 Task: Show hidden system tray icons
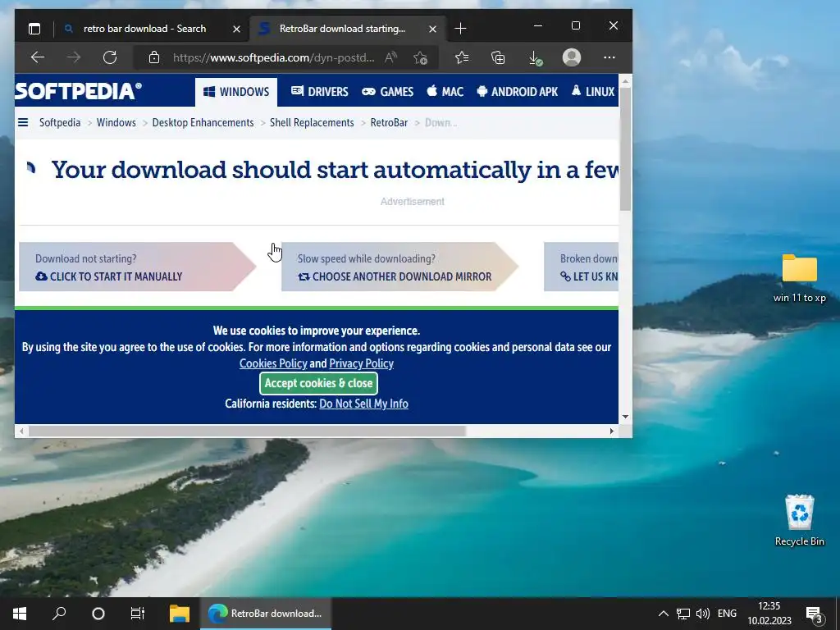pyautogui.click(x=663, y=614)
